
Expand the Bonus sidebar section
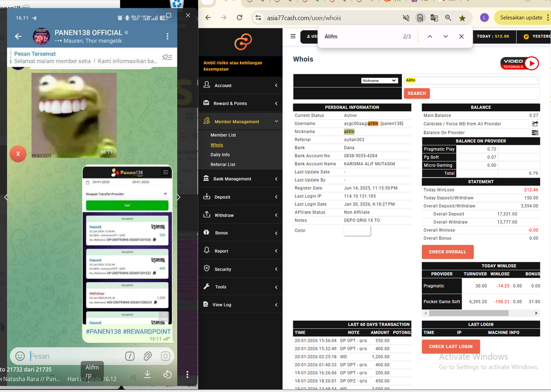[x=241, y=233]
